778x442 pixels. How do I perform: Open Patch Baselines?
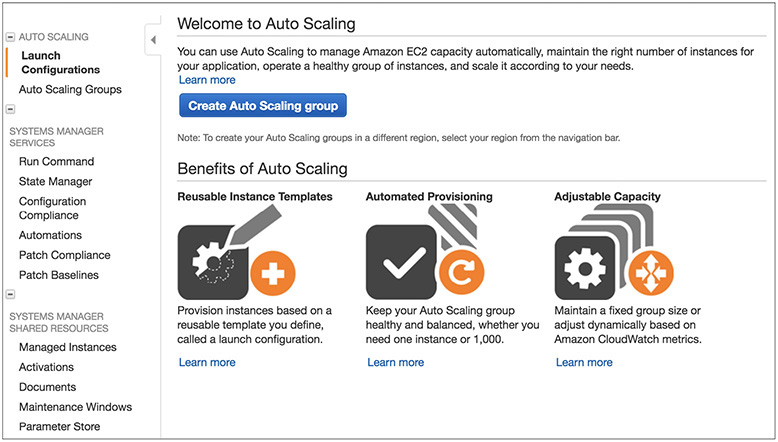click(59, 275)
